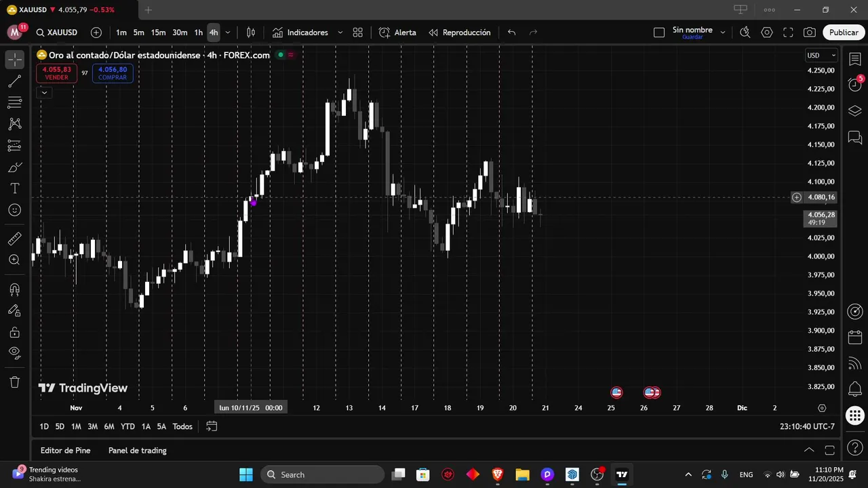Set date range to Todos
This screenshot has height=488, width=868.
[182, 426]
